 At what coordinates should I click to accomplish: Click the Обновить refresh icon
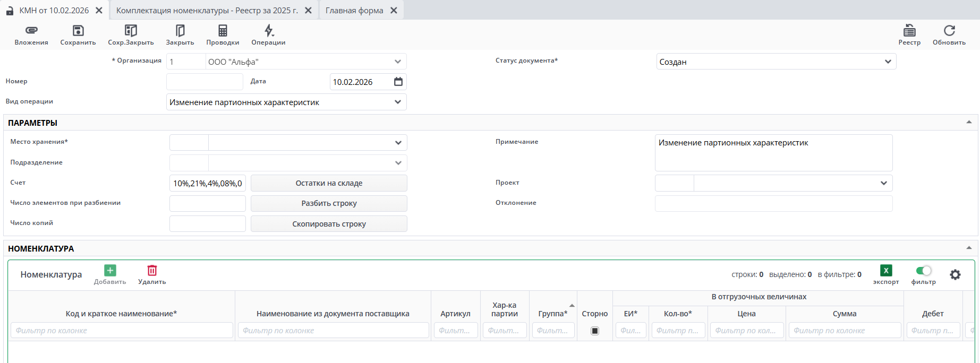coord(949,31)
